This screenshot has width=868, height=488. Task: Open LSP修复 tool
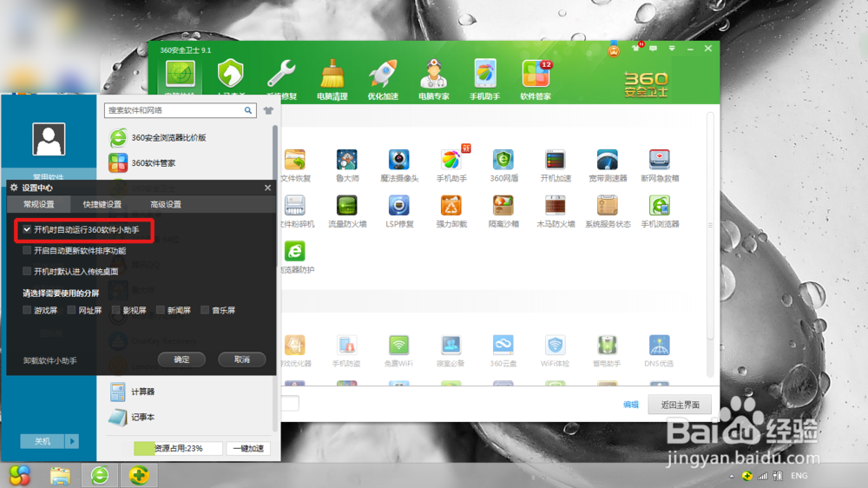point(399,212)
